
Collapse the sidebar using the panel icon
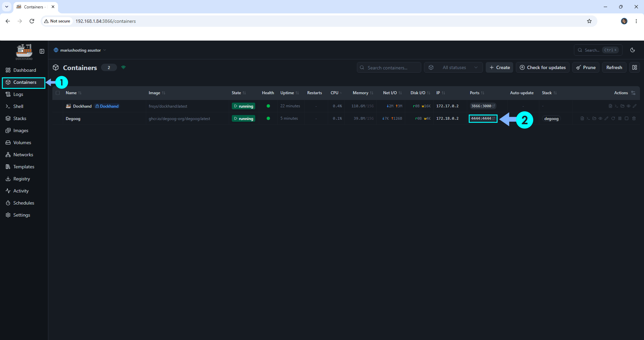point(42,51)
